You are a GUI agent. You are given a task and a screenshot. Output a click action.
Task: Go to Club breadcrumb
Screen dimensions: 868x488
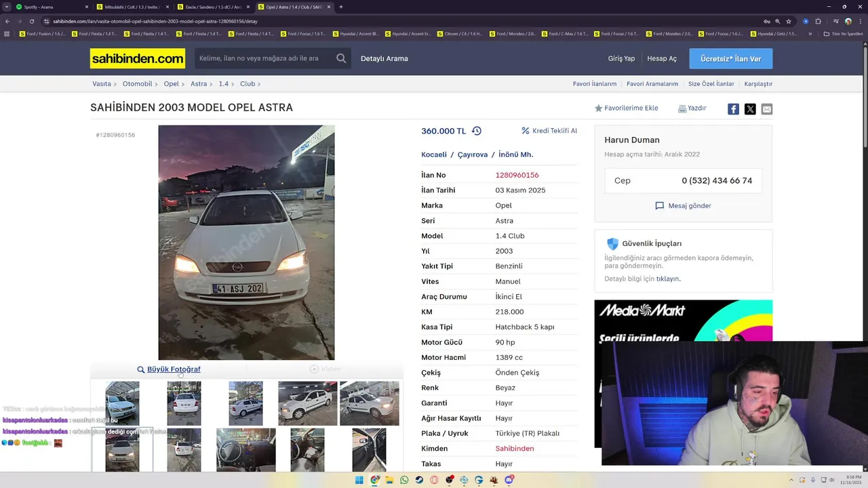point(248,84)
